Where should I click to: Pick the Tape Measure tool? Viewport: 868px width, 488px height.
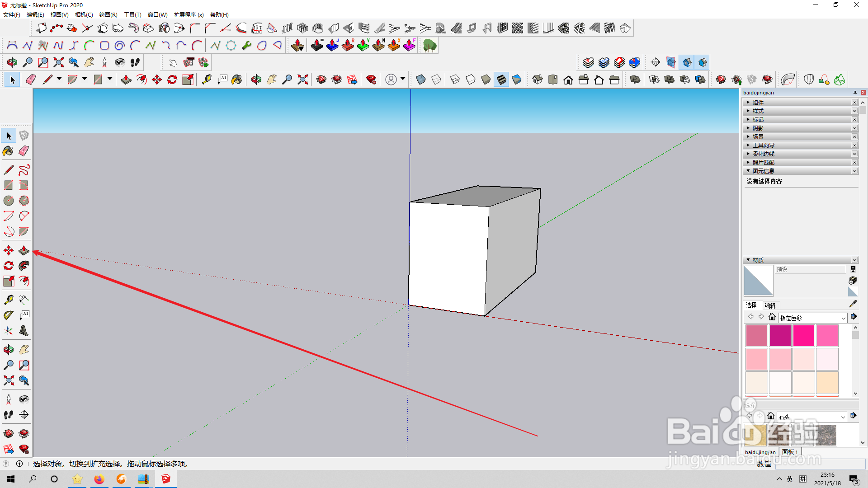[8, 300]
